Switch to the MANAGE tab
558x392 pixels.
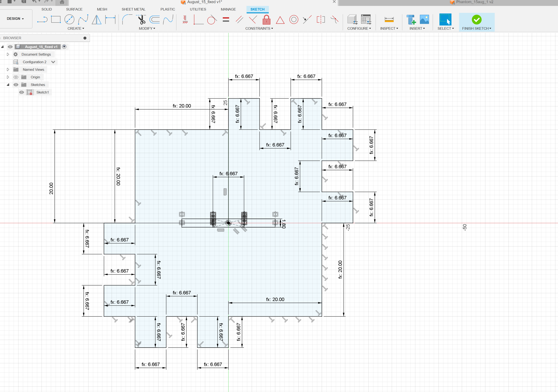[228, 9]
